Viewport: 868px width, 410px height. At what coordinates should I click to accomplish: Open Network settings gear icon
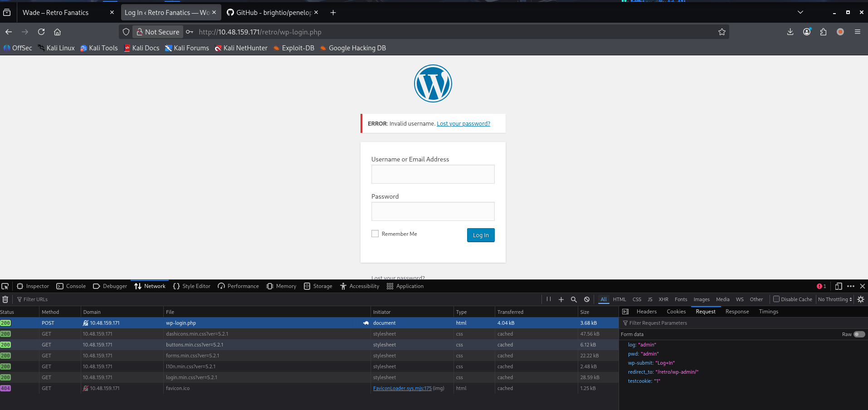pos(861,299)
